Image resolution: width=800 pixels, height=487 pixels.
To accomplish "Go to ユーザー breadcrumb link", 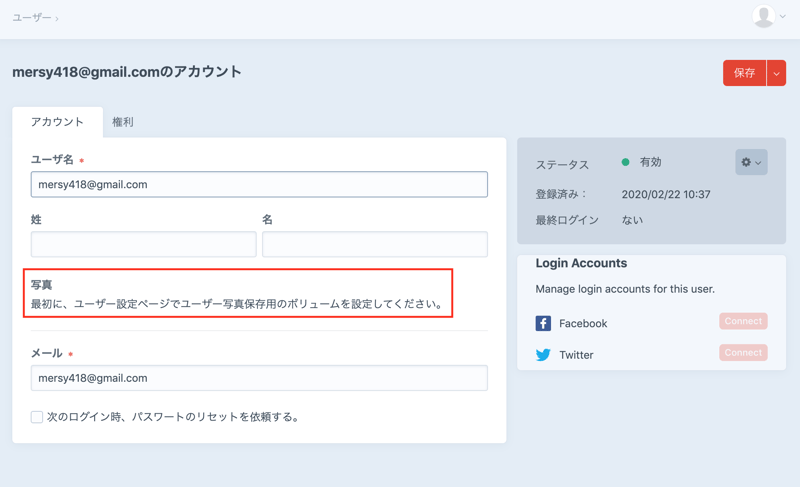I will [x=31, y=18].
